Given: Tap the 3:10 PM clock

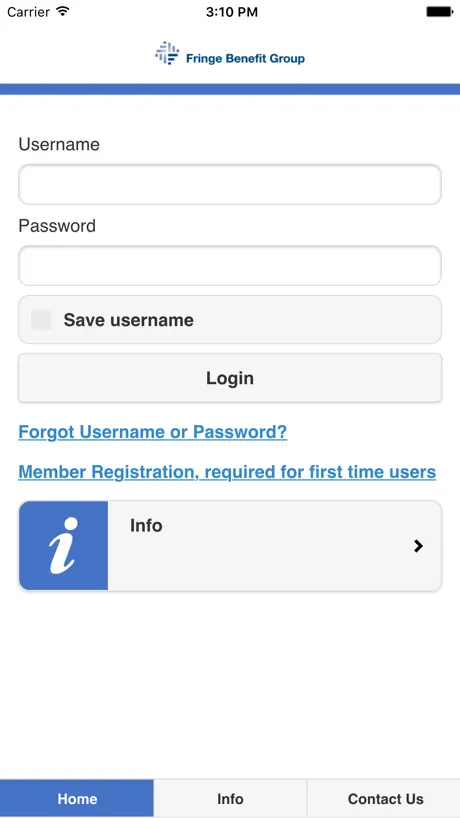Looking at the screenshot, I should click(x=232, y=11).
